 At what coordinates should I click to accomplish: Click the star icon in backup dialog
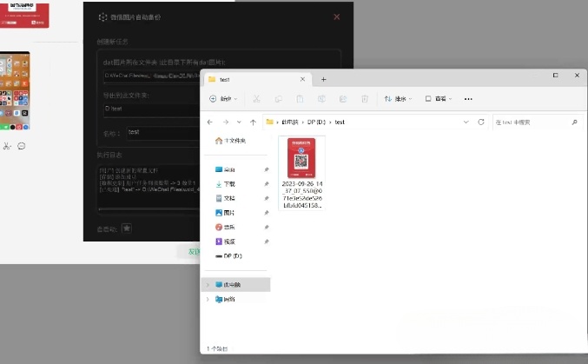point(127,228)
